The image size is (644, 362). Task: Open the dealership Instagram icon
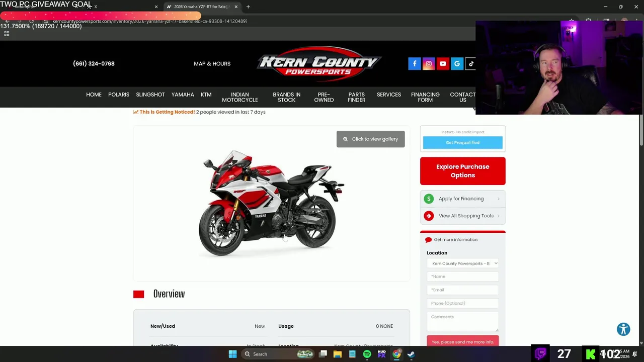tap(429, 64)
